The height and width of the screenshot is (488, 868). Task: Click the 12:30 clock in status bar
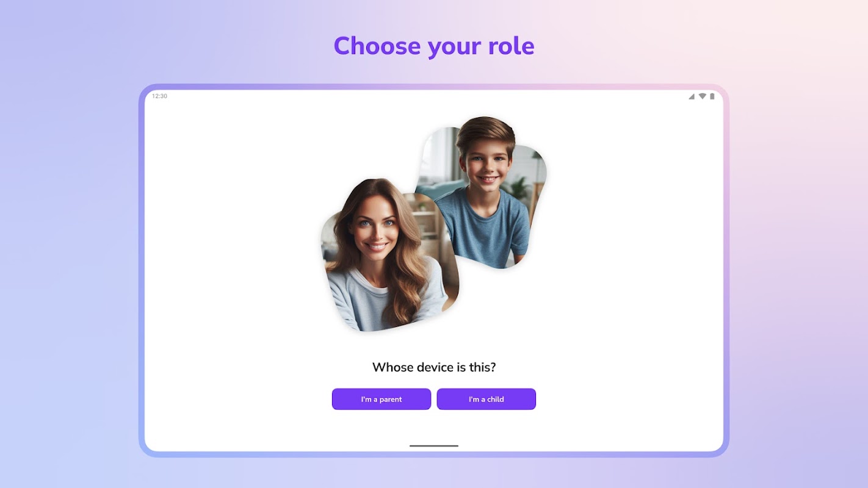159,96
